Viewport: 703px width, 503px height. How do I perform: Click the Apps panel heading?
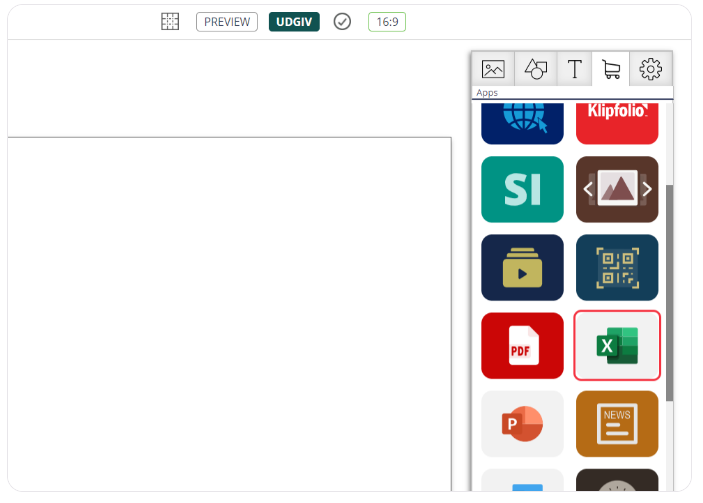487,93
